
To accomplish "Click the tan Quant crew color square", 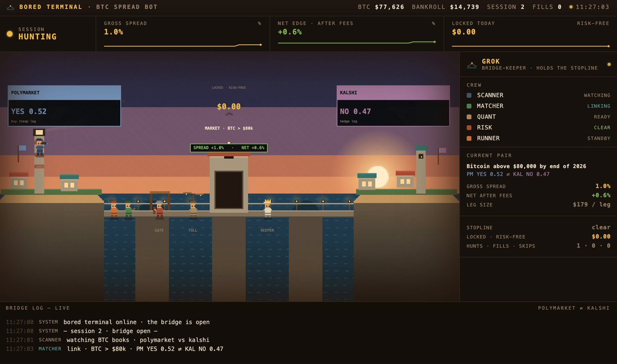I will [469, 117].
